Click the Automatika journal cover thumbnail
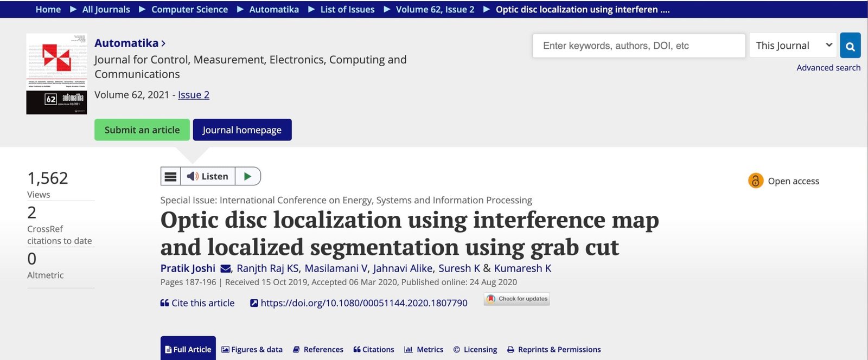 57,74
